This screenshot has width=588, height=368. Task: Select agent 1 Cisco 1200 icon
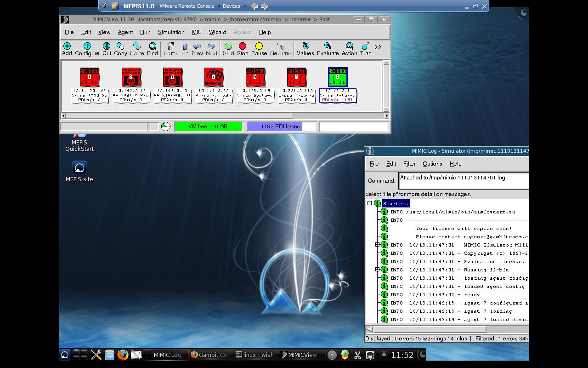pos(90,77)
